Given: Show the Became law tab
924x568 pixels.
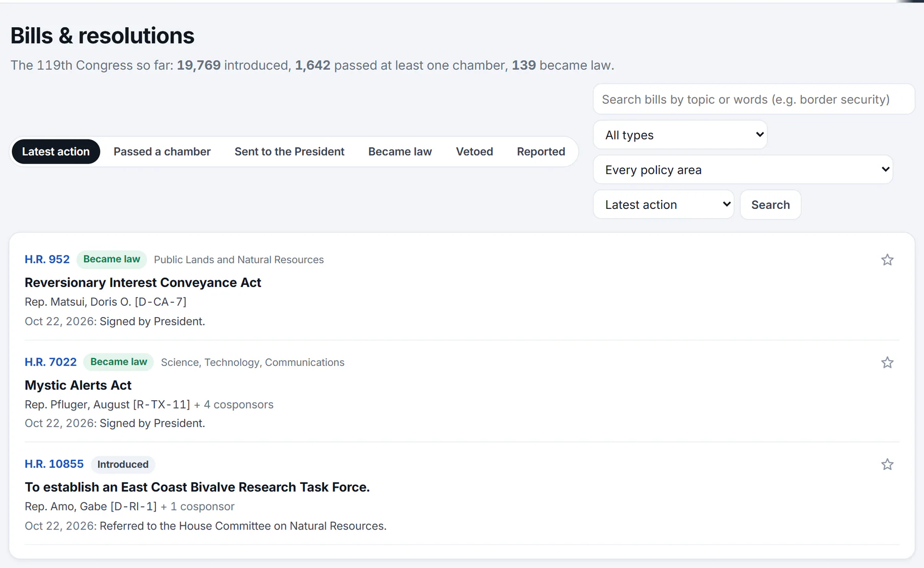Looking at the screenshot, I should click(400, 151).
